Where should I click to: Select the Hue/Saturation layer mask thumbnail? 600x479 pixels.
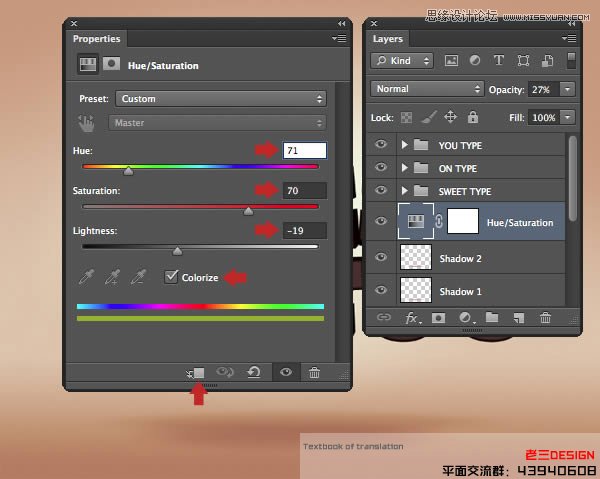pos(463,221)
